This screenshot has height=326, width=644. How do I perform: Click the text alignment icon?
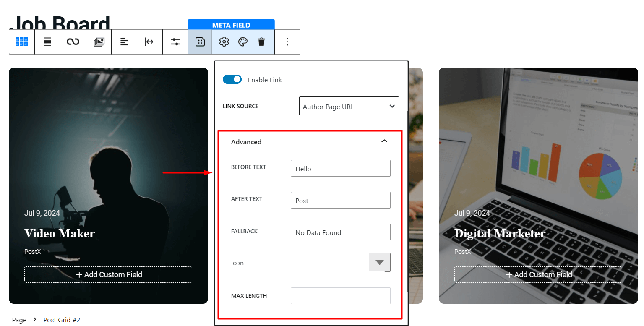124,42
